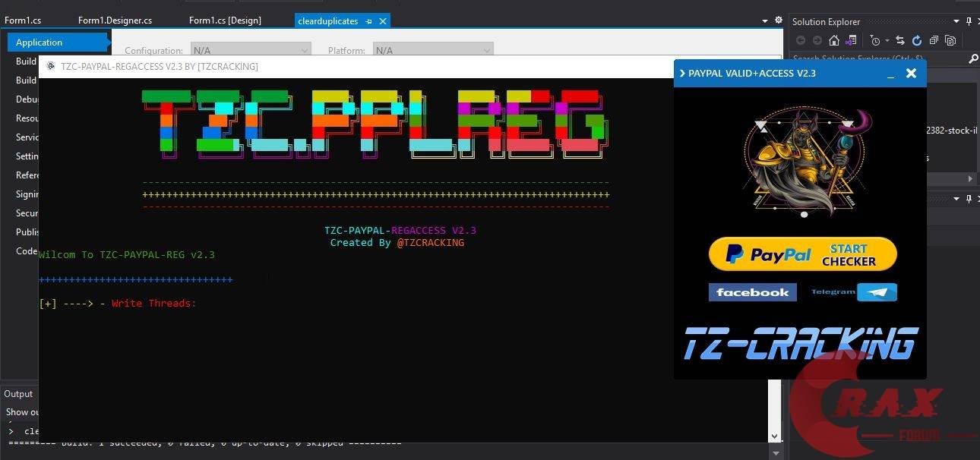Open Signing properties page
Image resolution: width=980 pixels, height=460 pixels.
[x=27, y=194]
